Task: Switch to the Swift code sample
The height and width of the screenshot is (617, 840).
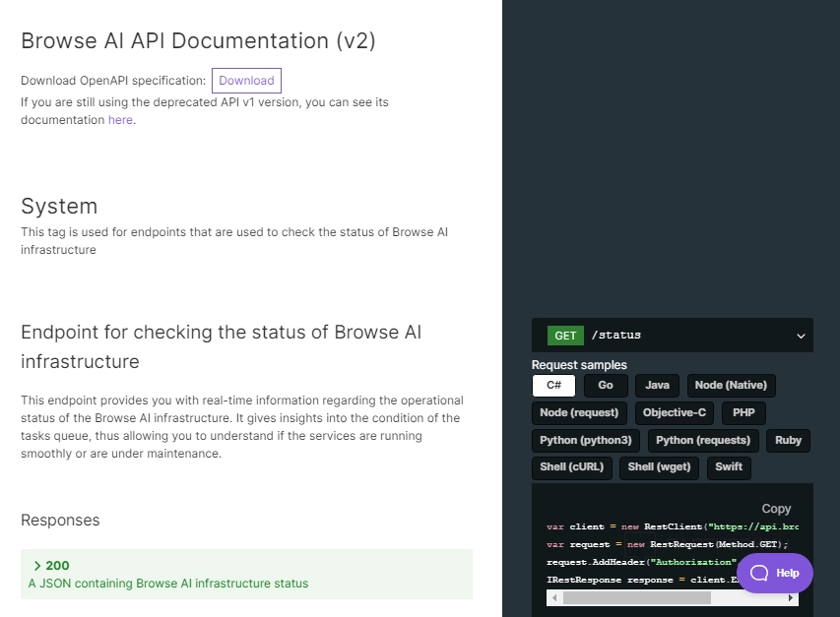Action: (x=729, y=467)
